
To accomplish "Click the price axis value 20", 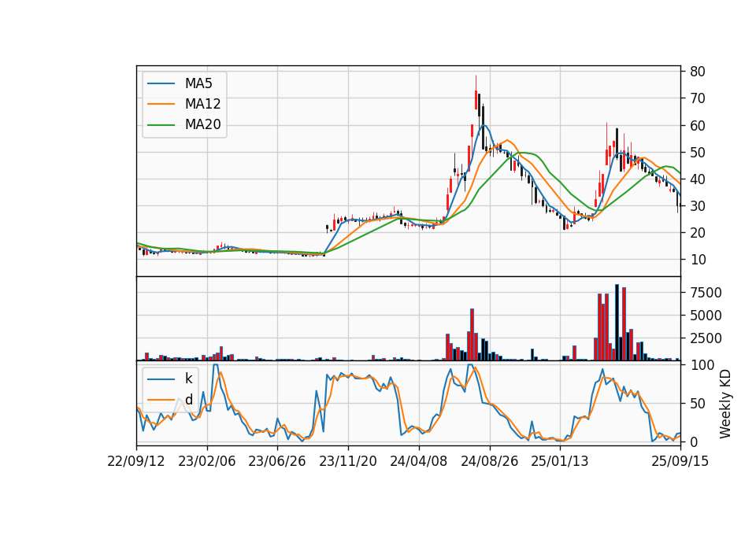I will pos(698,233).
